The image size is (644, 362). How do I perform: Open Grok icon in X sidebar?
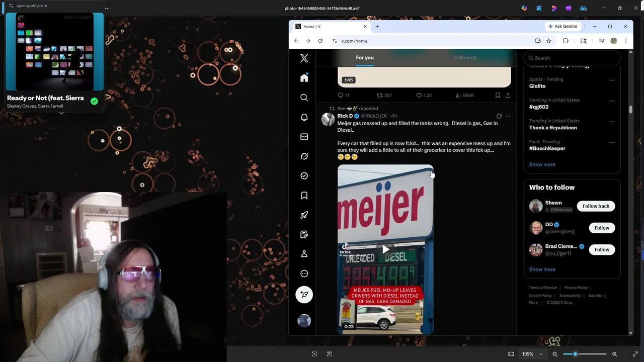pyautogui.click(x=304, y=156)
